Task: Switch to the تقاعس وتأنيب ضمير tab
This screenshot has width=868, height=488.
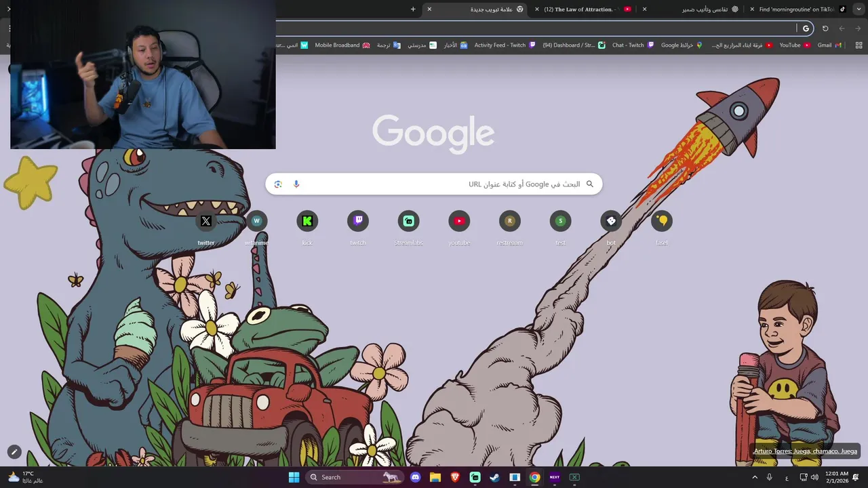Action: click(693, 9)
